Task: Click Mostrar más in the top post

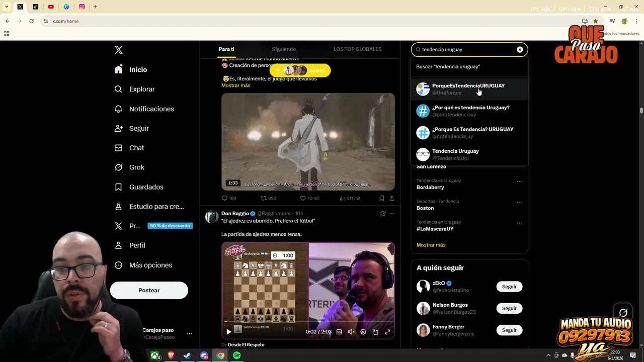Action: (x=235, y=85)
